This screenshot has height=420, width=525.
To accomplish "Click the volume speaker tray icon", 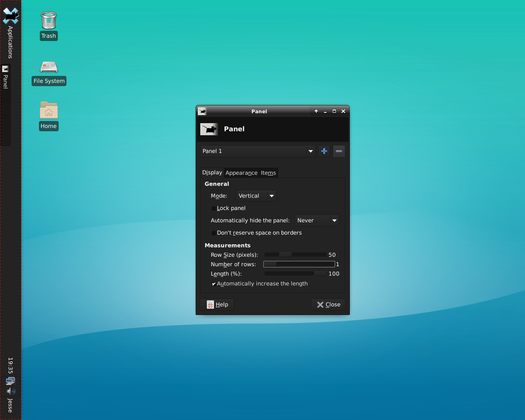I will click(x=11, y=391).
